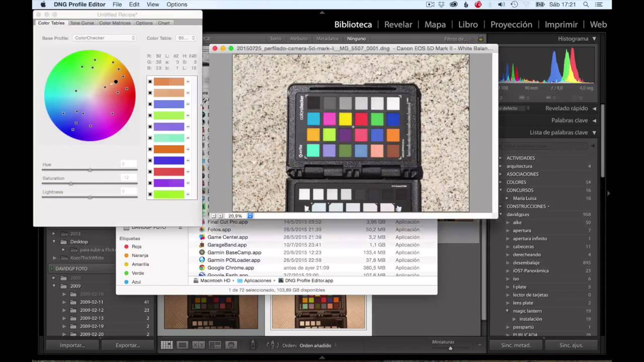The height and width of the screenshot is (362, 644).
Task: Toggle checkbox beside mint green color row
Action: [150, 138]
